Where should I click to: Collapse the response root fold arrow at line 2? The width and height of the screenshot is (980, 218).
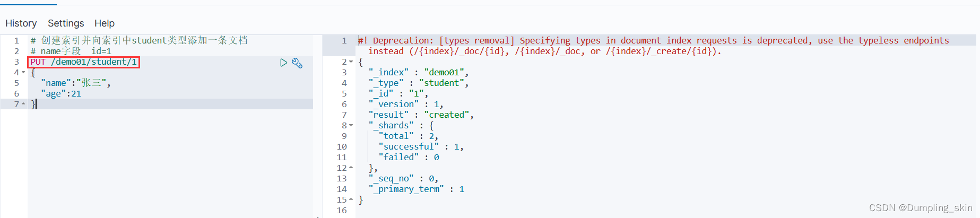pyautogui.click(x=351, y=62)
